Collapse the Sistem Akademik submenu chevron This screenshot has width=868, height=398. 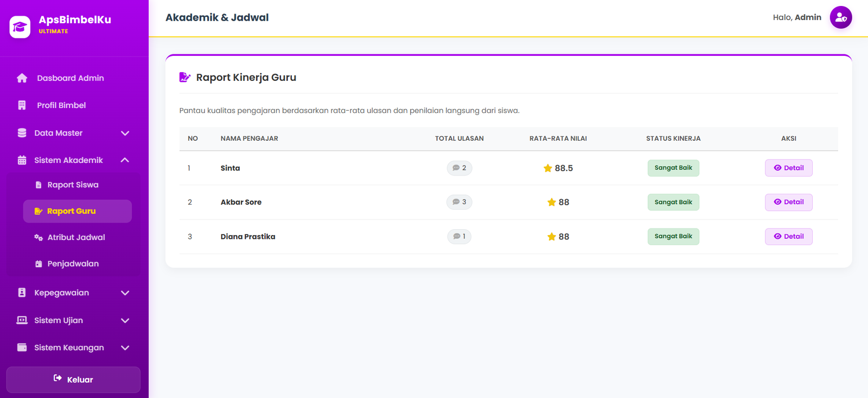click(x=125, y=160)
